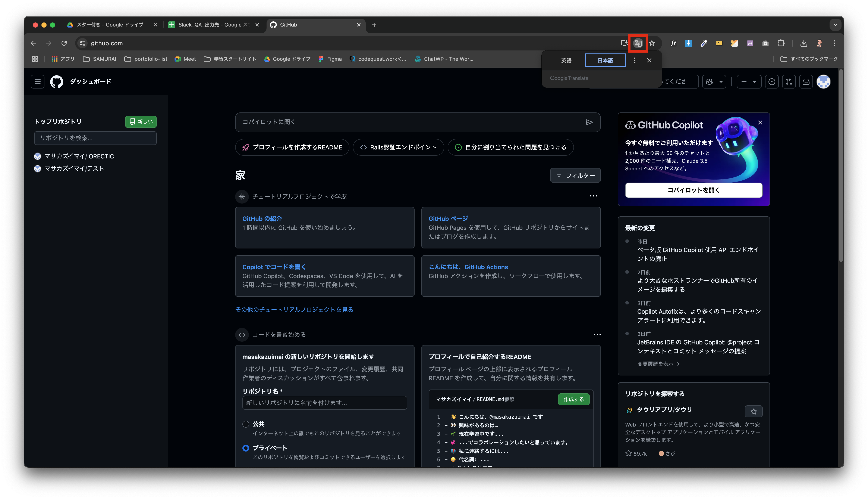Open the Chrome three-dot main menu
The height and width of the screenshot is (499, 868).
pyautogui.click(x=835, y=43)
